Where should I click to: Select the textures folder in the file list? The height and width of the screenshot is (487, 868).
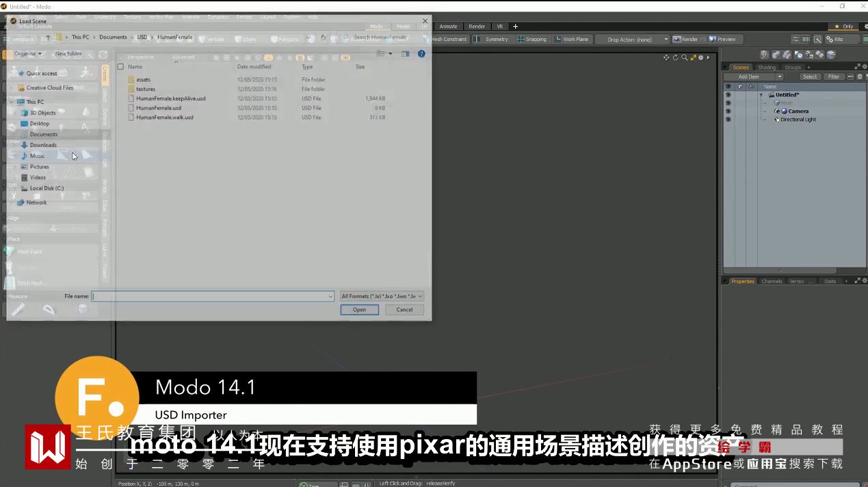coord(145,89)
